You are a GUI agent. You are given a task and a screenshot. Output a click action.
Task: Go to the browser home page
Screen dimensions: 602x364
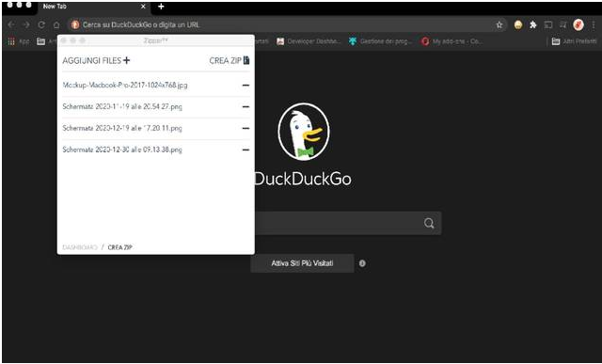pyautogui.click(x=56, y=25)
